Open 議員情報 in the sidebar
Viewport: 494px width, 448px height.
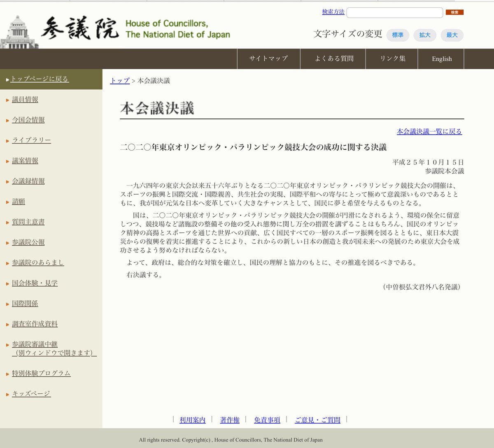(25, 100)
